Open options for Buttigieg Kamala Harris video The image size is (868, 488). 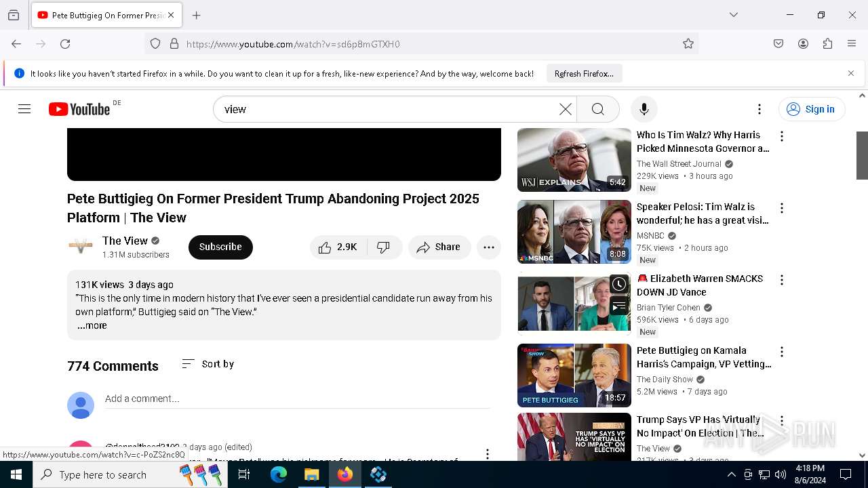click(x=782, y=352)
